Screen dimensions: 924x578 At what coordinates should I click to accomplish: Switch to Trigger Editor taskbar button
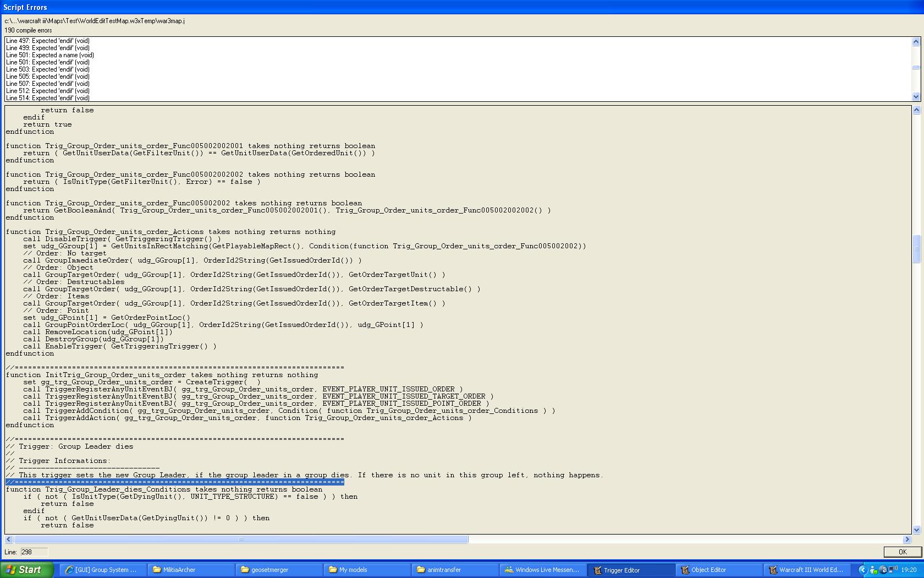tap(630, 570)
